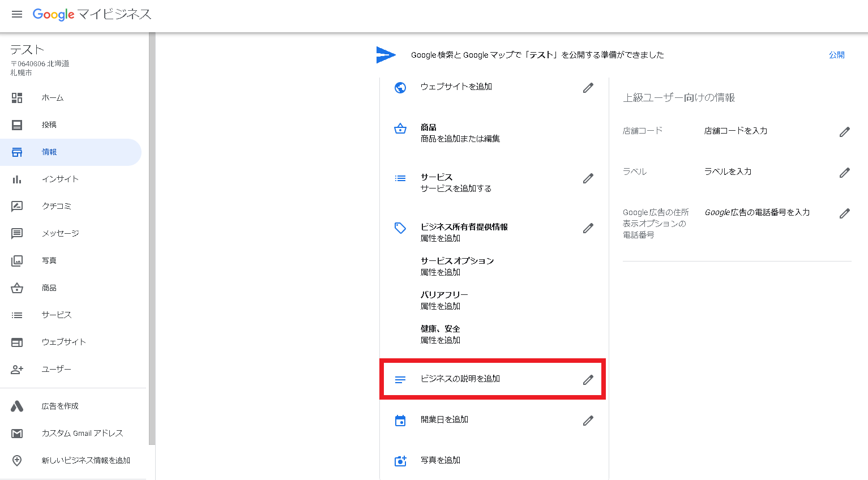868x480 pixels.
Task: Click 属性を追加 under サービス オプション
Action: tap(441, 272)
